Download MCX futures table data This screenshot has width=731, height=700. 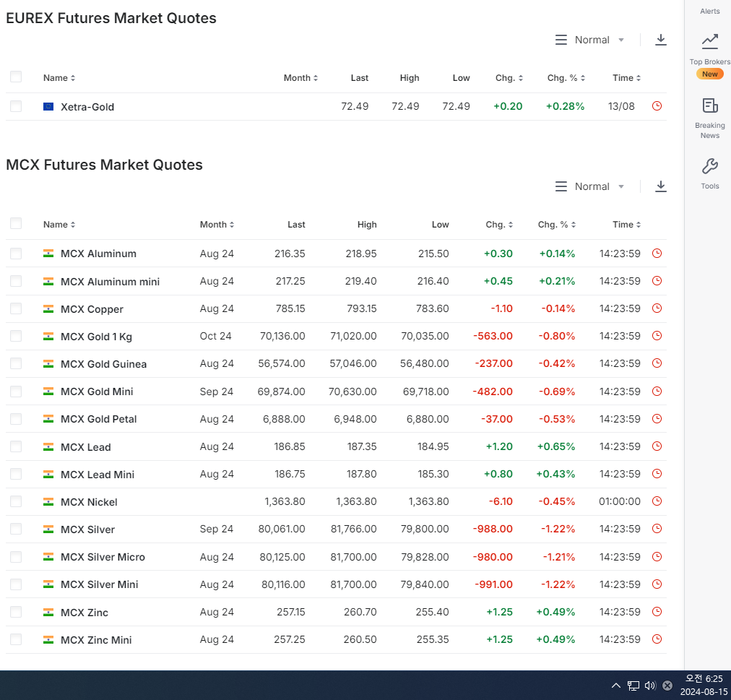pos(660,186)
